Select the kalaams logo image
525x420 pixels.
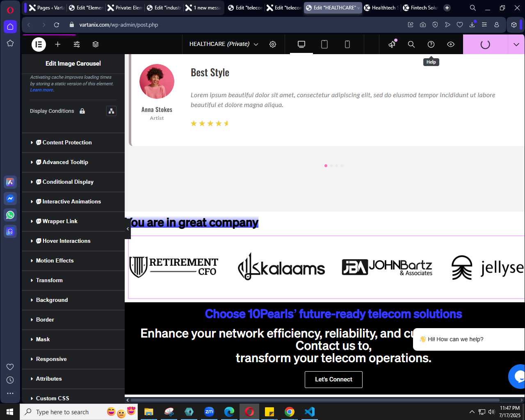[281, 267]
